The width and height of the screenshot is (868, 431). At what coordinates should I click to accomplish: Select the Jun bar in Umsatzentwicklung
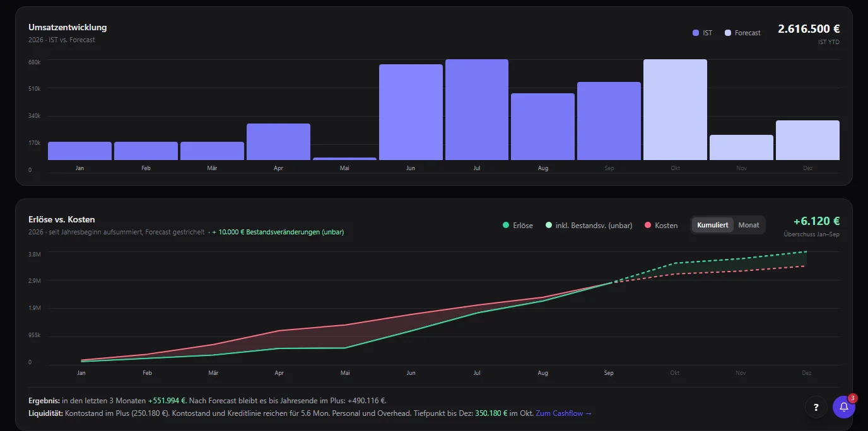click(x=411, y=112)
